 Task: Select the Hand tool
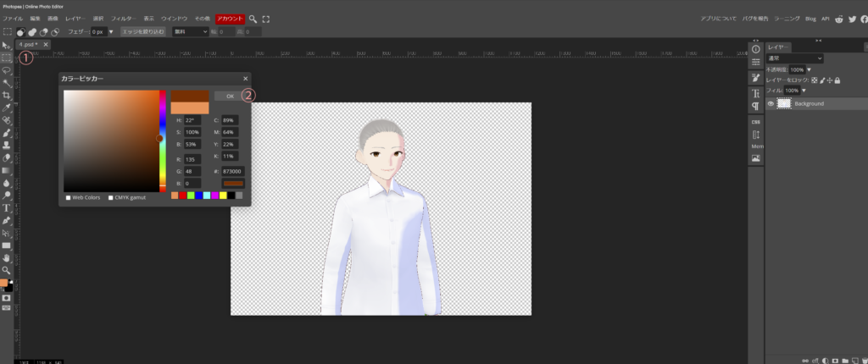click(x=6, y=257)
